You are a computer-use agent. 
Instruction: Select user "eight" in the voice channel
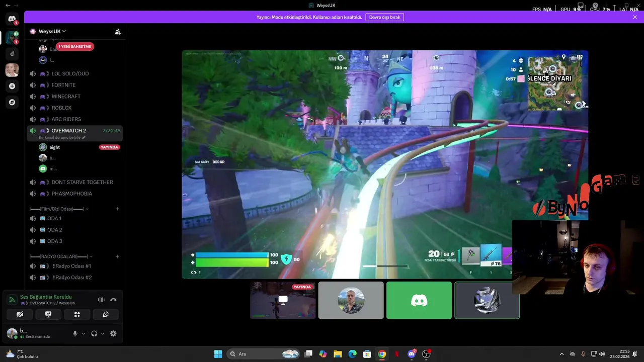[x=54, y=147]
